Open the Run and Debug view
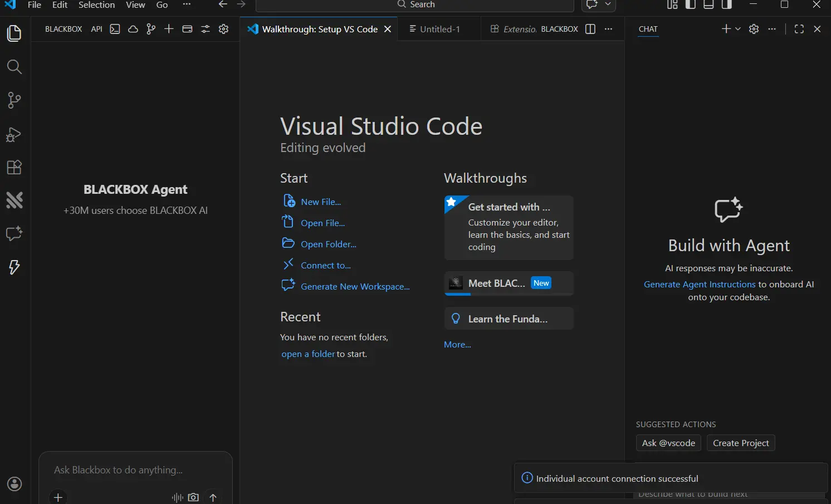Image resolution: width=831 pixels, height=504 pixels. [x=14, y=134]
